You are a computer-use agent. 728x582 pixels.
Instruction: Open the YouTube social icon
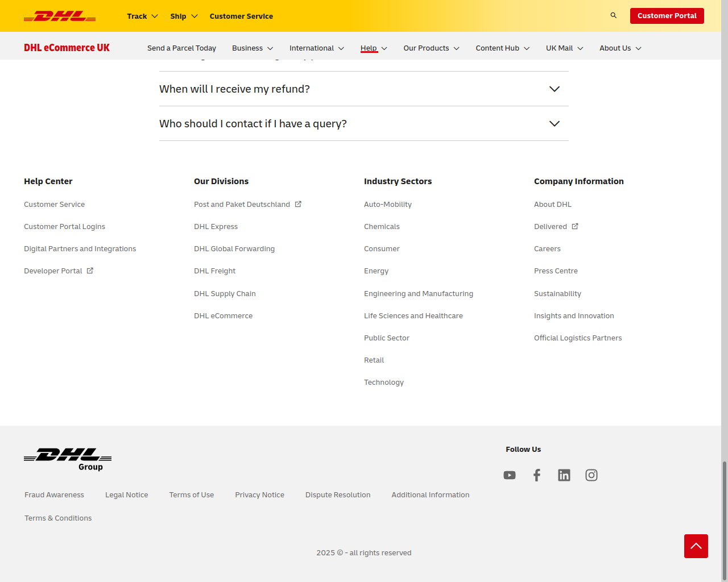(510, 475)
